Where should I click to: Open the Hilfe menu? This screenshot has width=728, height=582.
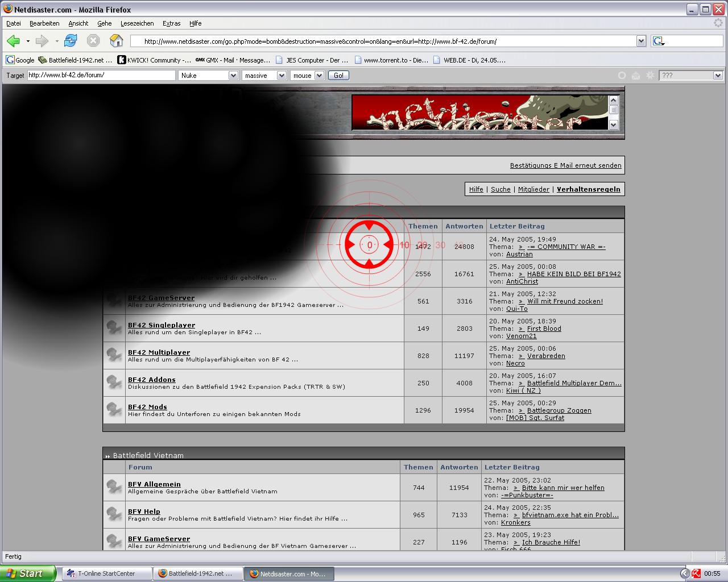[196, 23]
